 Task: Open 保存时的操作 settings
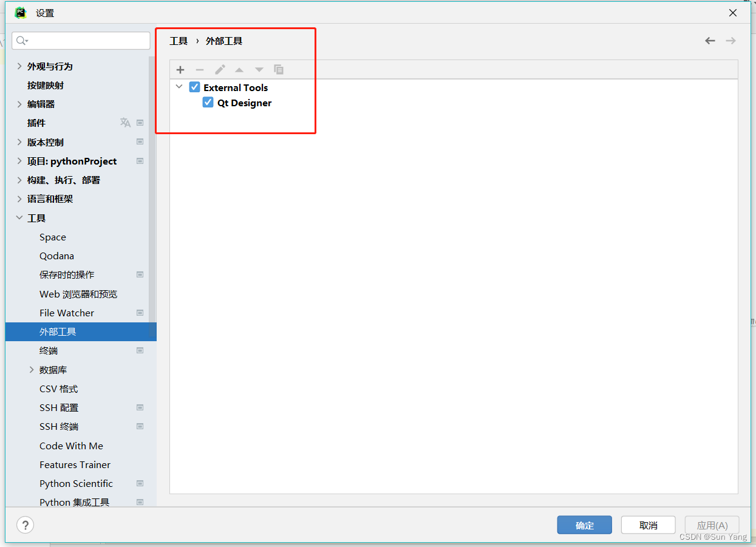pyautogui.click(x=67, y=274)
